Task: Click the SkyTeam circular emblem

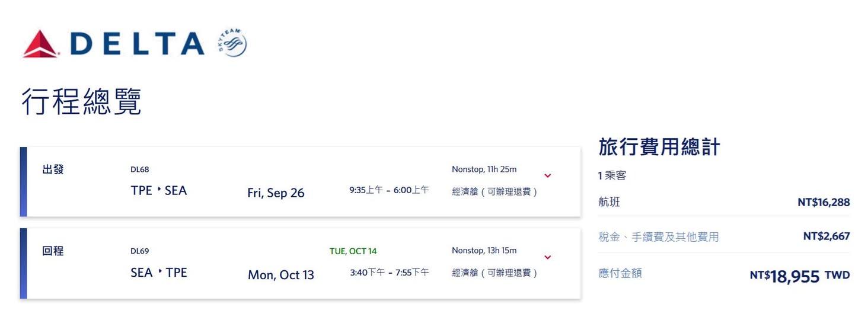Action: click(232, 43)
